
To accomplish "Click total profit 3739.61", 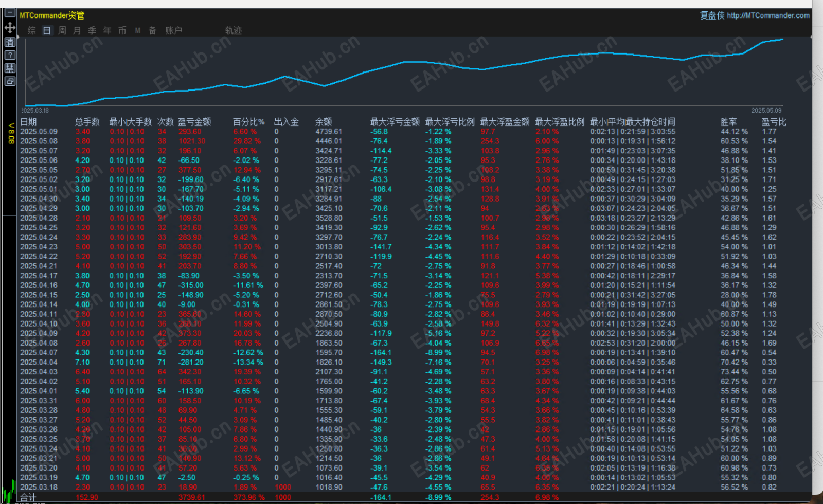I will 191,497.
